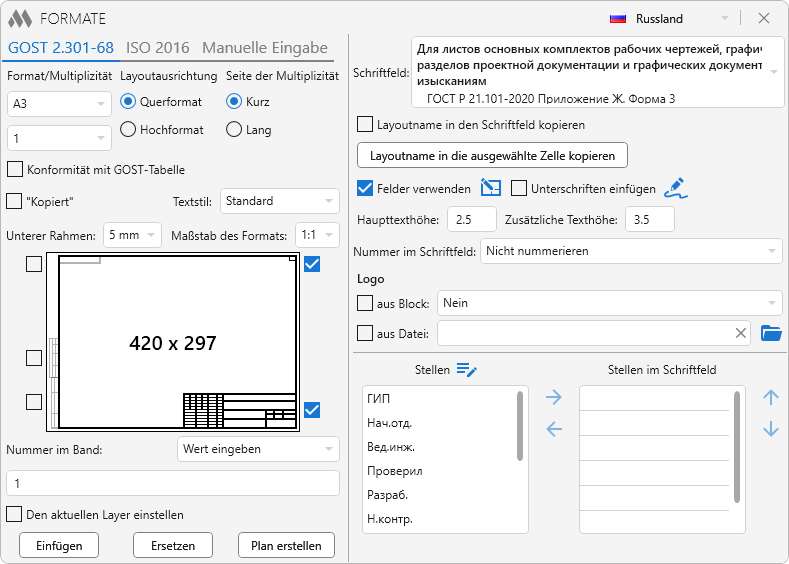This screenshot has width=789, height=564.
Task: Click the Haupttexthöhe input field
Action: [472, 219]
